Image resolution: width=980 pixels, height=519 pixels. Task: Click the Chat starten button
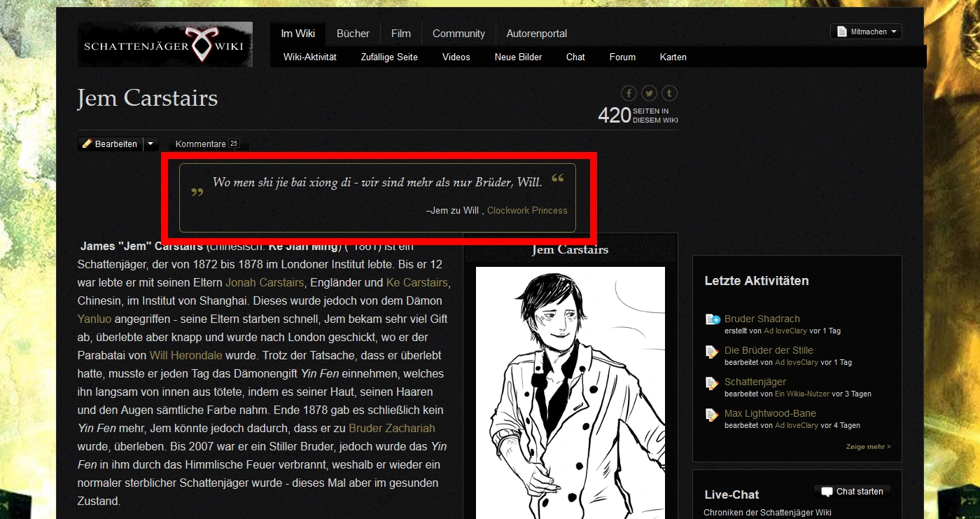tap(853, 492)
